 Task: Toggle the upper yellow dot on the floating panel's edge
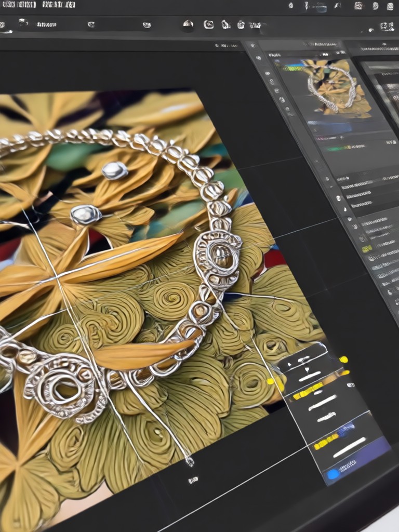[x=344, y=360]
